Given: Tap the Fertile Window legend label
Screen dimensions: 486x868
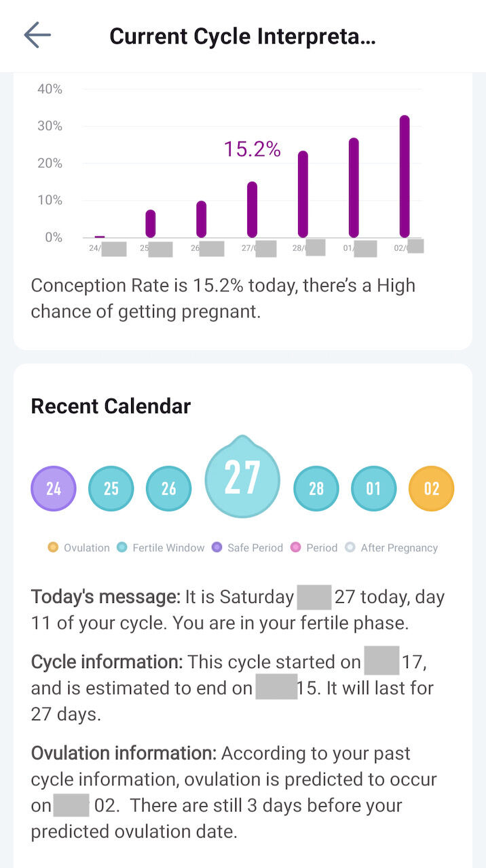Looking at the screenshot, I should tap(168, 548).
